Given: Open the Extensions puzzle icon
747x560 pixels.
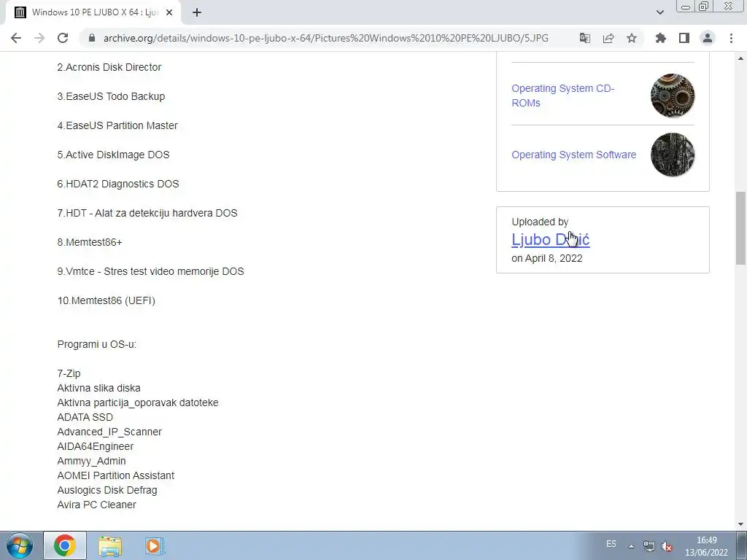Looking at the screenshot, I should click(660, 38).
